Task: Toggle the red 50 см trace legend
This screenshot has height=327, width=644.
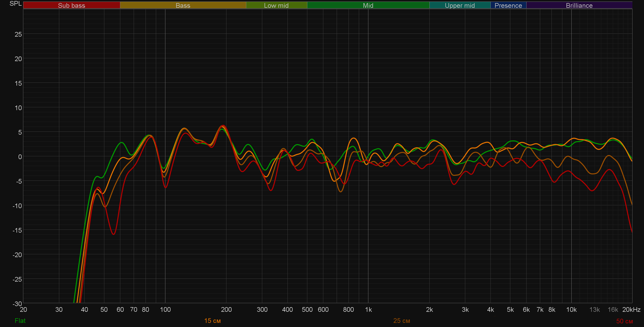Action: point(624,321)
